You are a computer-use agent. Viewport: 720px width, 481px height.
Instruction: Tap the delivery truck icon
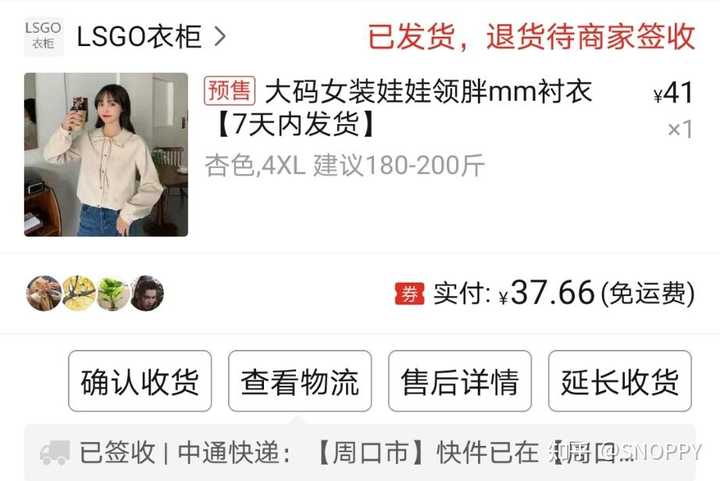pos(55,453)
